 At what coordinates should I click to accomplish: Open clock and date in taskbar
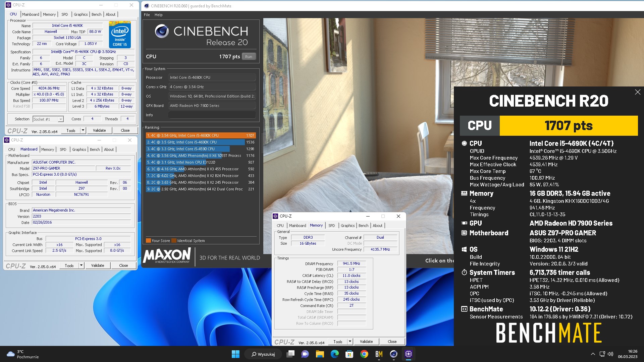pyautogui.click(x=628, y=354)
